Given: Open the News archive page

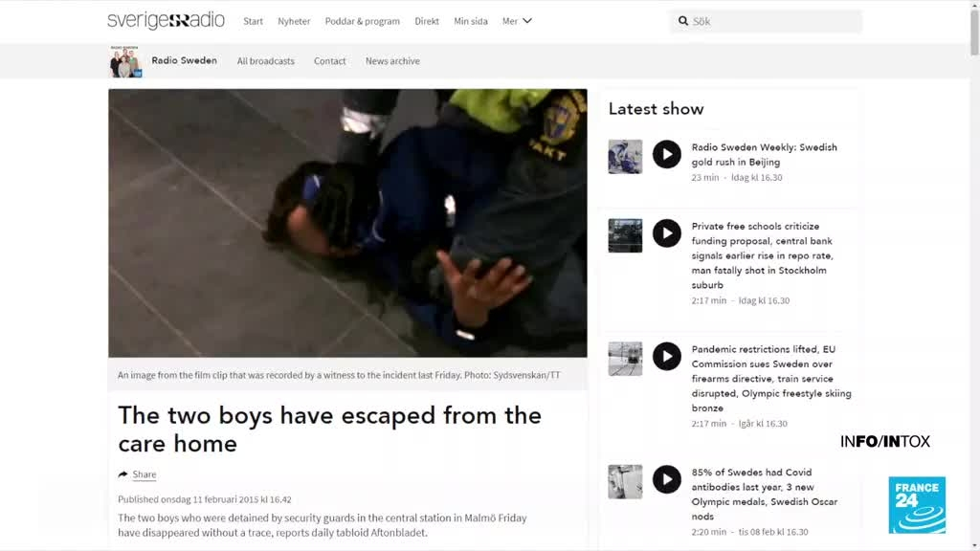Looking at the screenshot, I should point(392,60).
